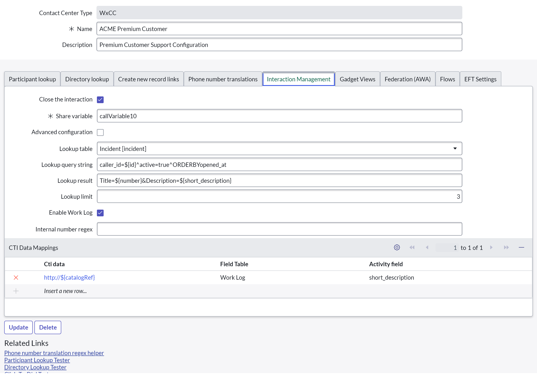Go to next page of mappings
Image resolution: width=537 pixels, height=392 pixels.
(491, 248)
